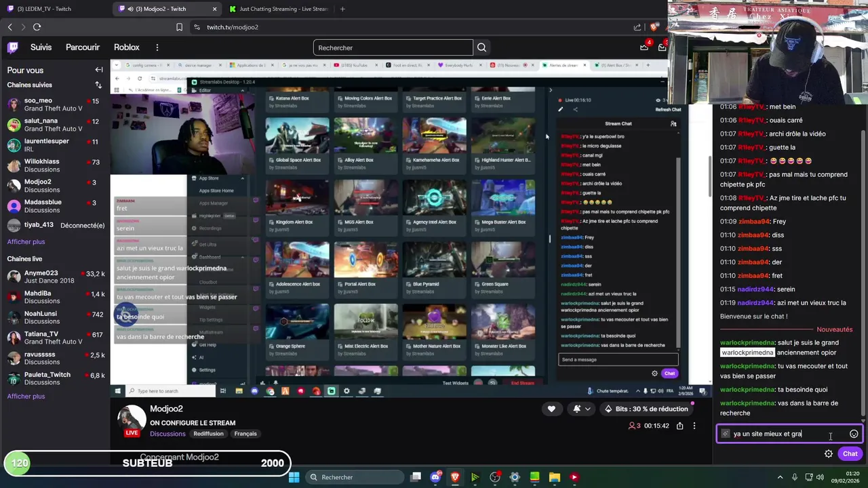
Task: Collapse the Pour vous sidebar
Action: [99, 70]
